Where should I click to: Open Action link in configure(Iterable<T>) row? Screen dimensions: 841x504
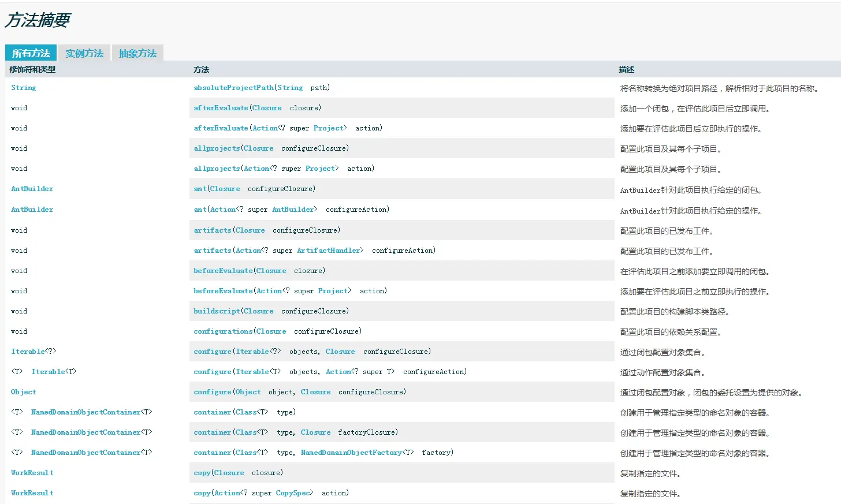[x=338, y=372]
